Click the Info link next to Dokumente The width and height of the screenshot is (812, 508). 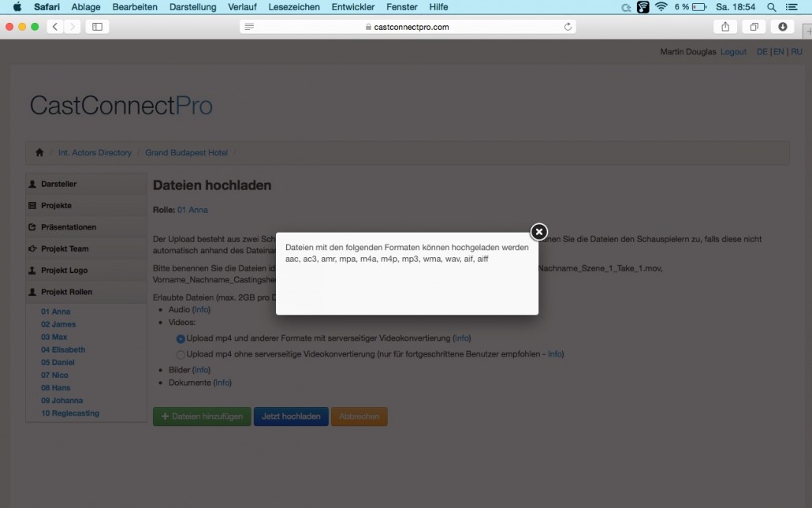point(222,383)
